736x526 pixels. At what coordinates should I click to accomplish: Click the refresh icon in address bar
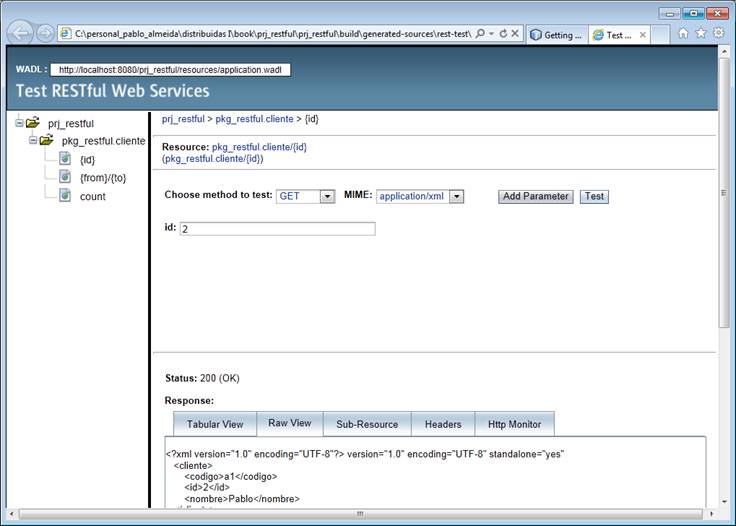tap(503, 34)
